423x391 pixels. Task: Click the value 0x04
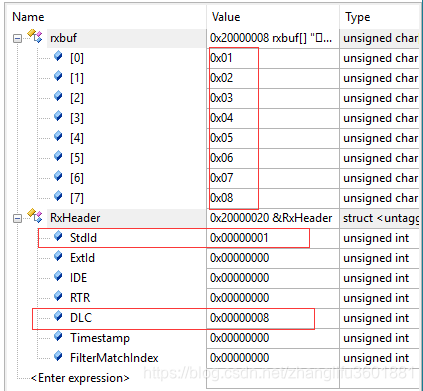[x=221, y=118]
